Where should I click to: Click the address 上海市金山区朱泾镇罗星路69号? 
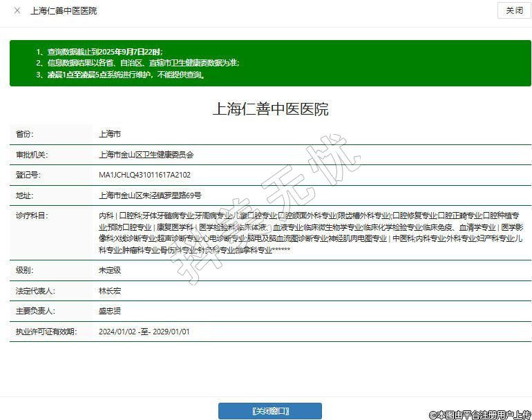(150, 196)
